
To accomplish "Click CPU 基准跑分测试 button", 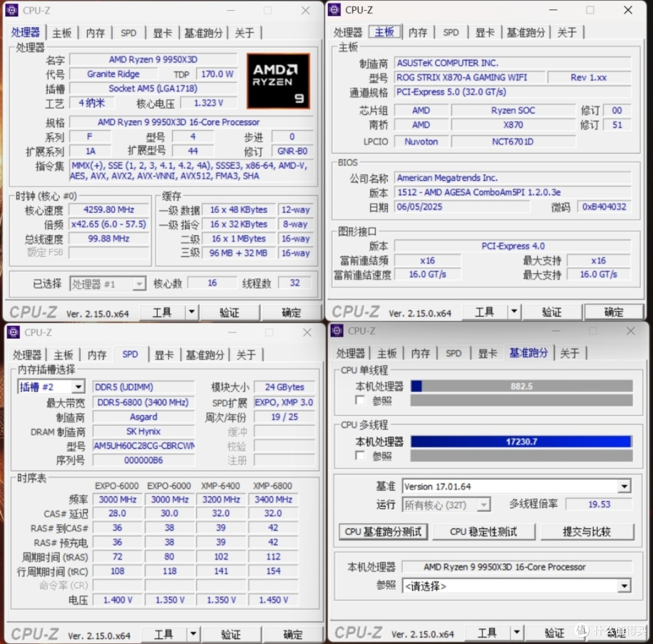I will point(383,532).
